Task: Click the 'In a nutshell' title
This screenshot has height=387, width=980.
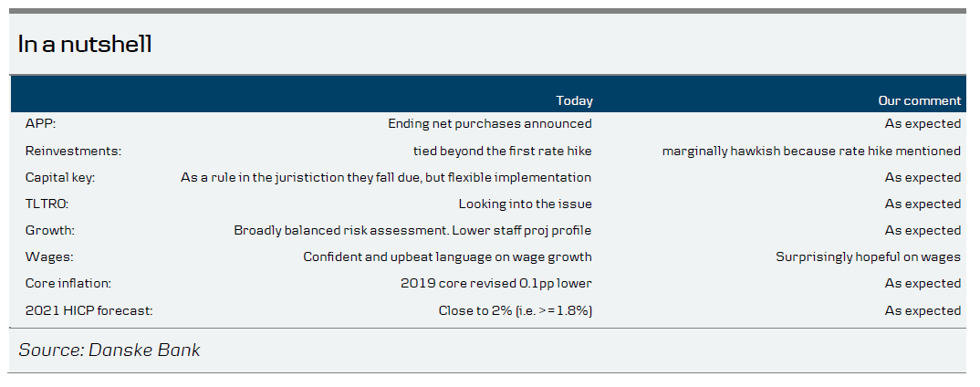Action: [85, 45]
